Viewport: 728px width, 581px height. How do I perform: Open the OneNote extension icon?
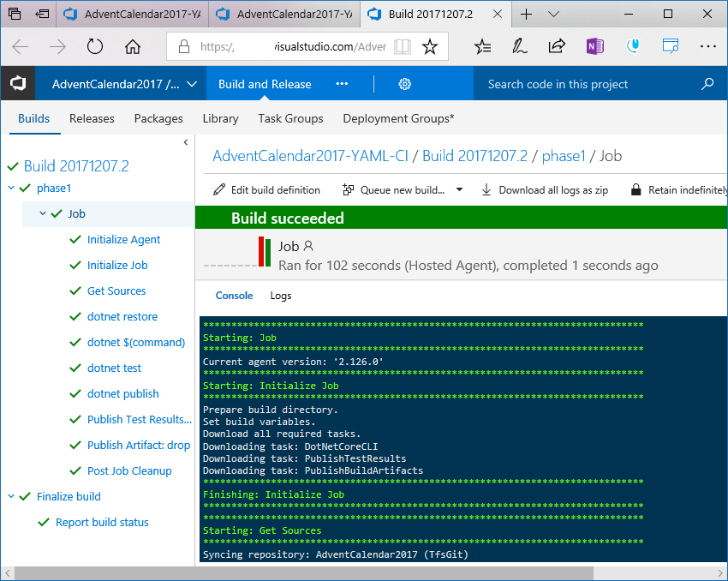click(x=594, y=46)
